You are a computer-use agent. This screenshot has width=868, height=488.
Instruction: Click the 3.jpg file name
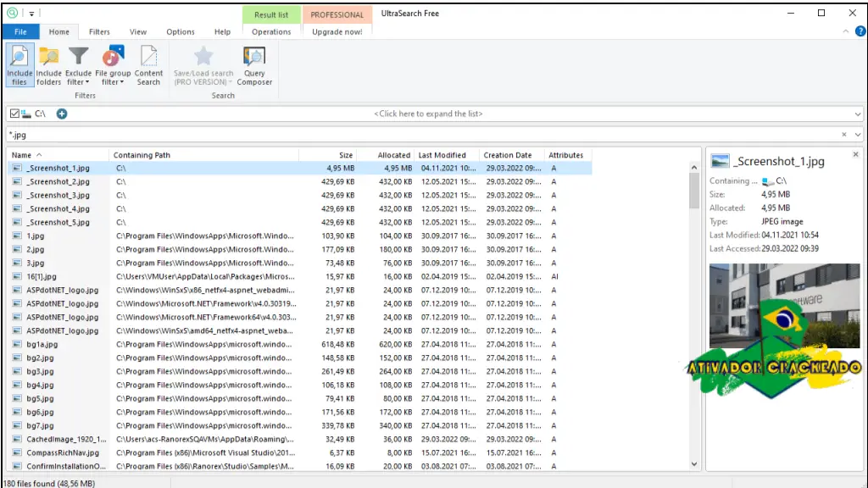pyautogui.click(x=36, y=263)
